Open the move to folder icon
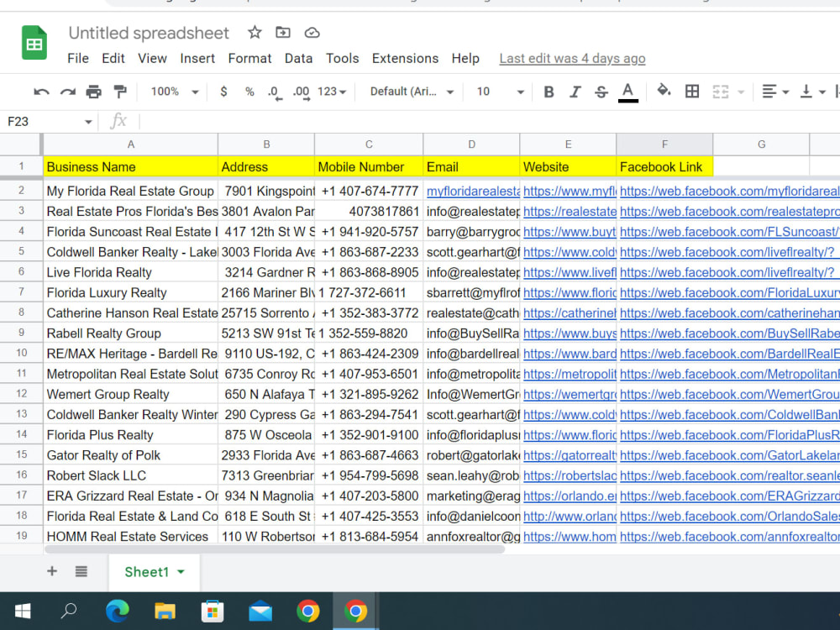Screen dimensions: 840x630 [x=283, y=33]
